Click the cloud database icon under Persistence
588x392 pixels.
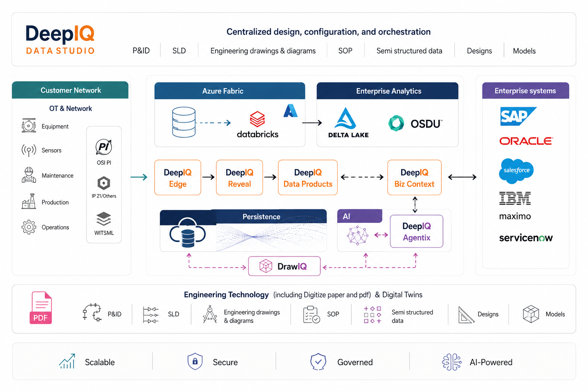[188, 232]
